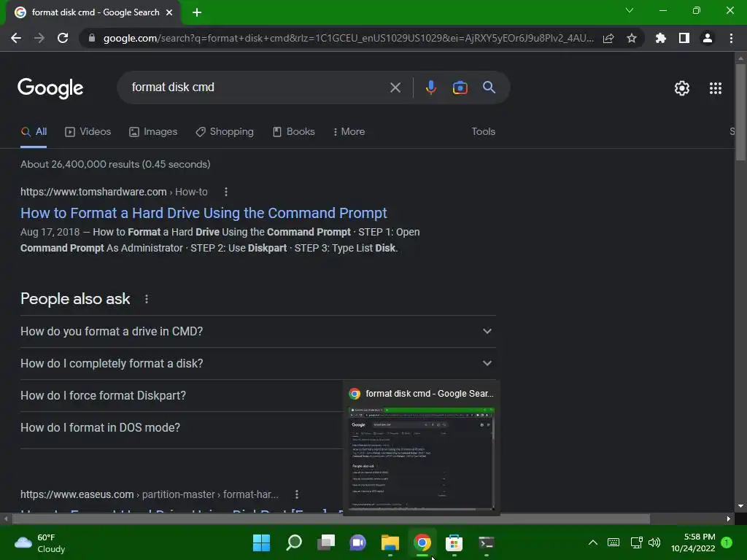Click the vertical scrollbar thumb
The image size is (747, 560).
pyautogui.click(x=740, y=112)
